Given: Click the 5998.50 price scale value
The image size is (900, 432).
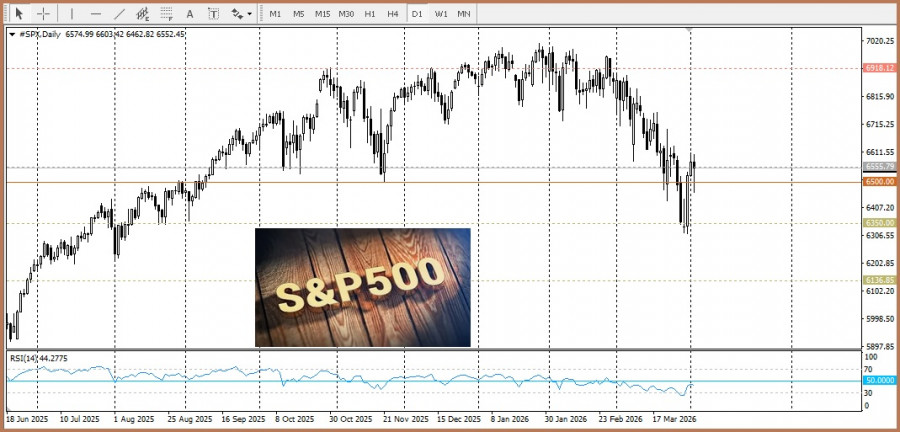Looking at the screenshot, I should pyautogui.click(x=881, y=319).
